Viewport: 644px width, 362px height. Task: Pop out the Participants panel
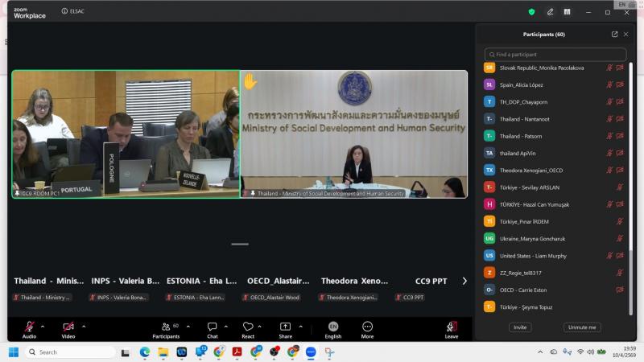click(614, 35)
